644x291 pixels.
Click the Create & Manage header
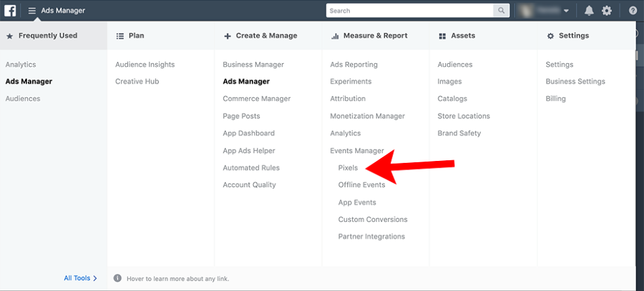(x=260, y=35)
